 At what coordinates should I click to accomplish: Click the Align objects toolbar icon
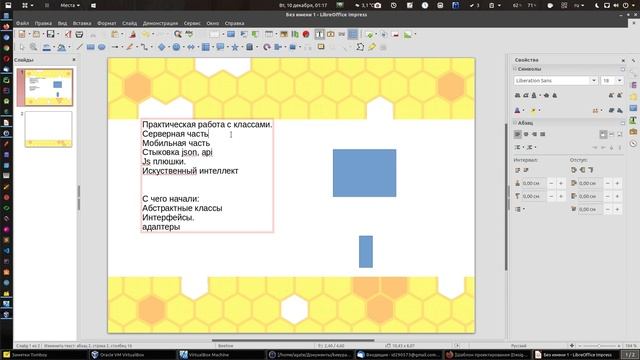278,47
